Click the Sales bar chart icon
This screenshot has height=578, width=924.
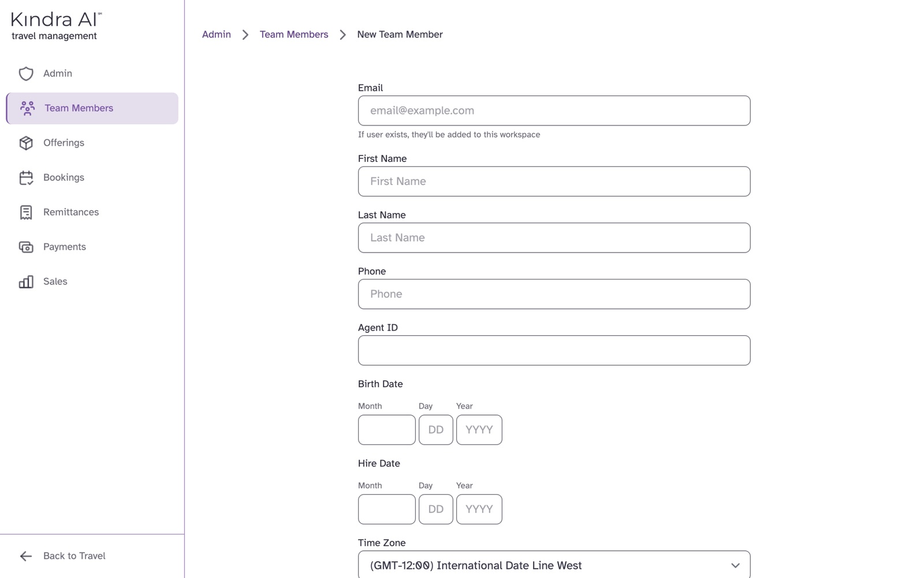point(26,281)
